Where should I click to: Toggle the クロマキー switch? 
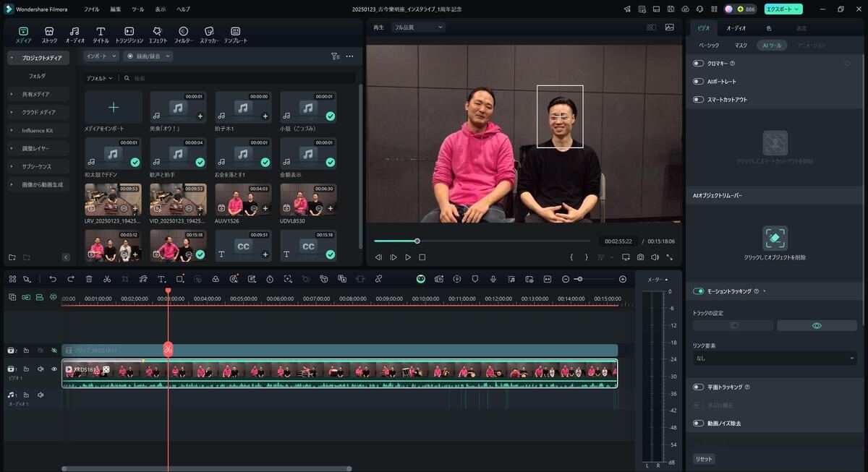click(x=698, y=64)
